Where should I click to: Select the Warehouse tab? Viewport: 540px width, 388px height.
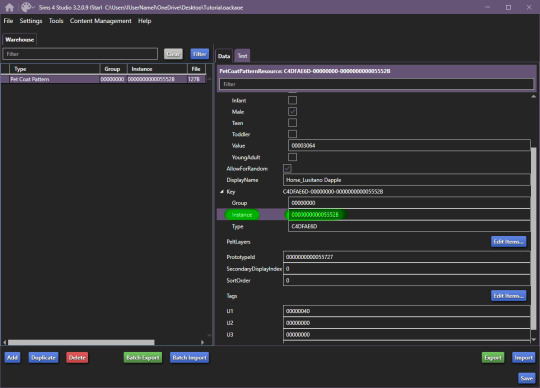pos(20,40)
